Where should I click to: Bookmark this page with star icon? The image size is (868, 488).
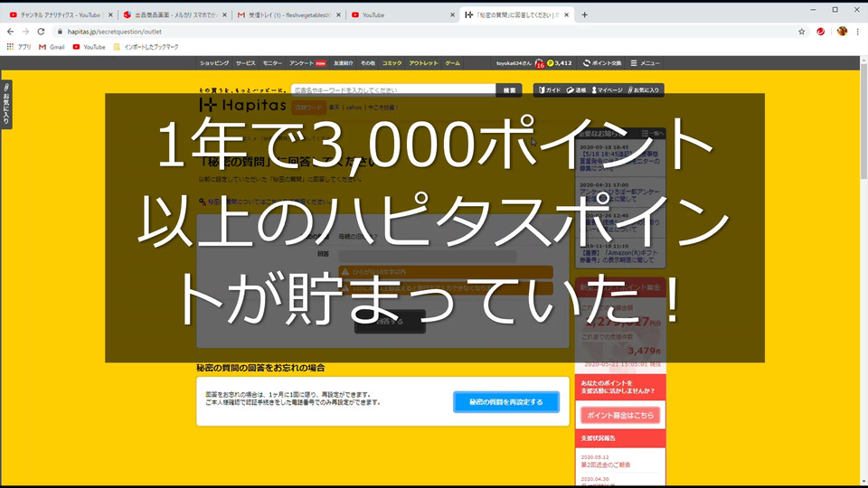[x=802, y=32]
